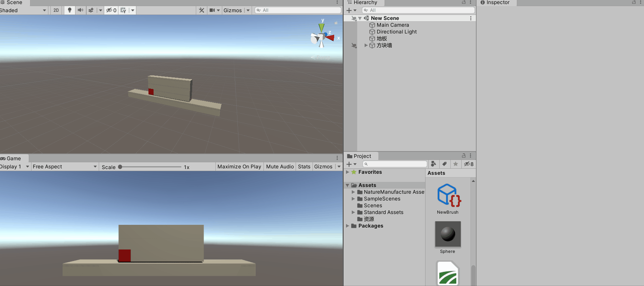Switch to the Game tab
The width and height of the screenshot is (644, 286).
(14, 158)
